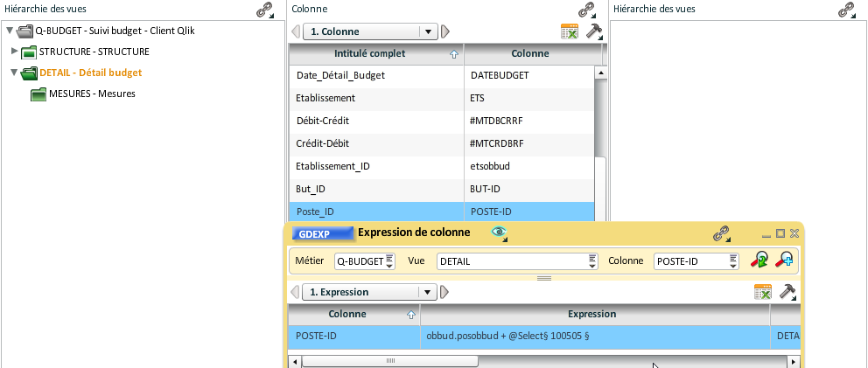Open the 1. Expression dropdown
This screenshot has width=868, height=368.
(427, 292)
